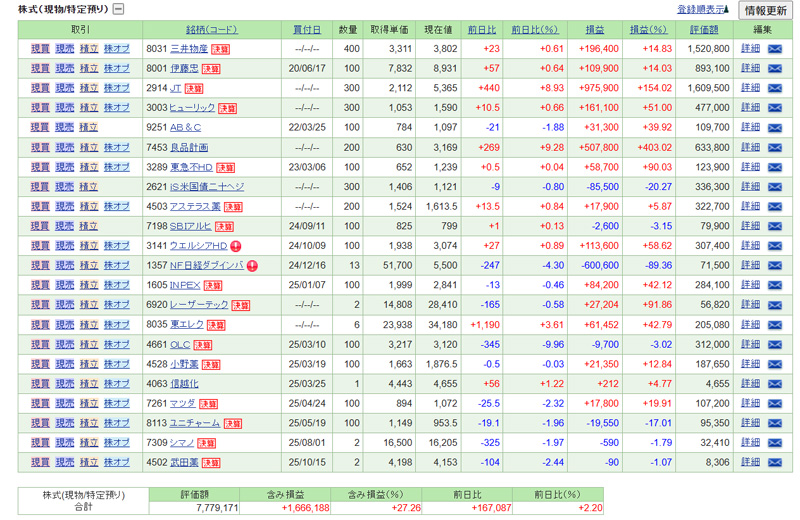Click the 決算 badge next to マツダ

point(208,404)
